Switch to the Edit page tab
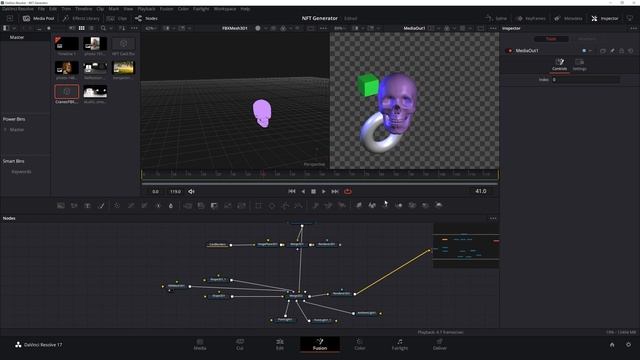The height and width of the screenshot is (360, 640). click(x=280, y=344)
